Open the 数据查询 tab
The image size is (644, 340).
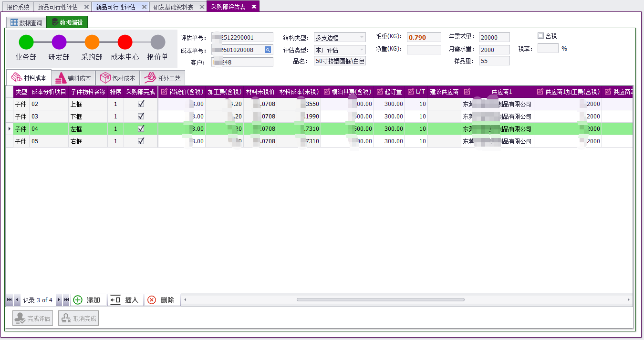click(x=26, y=22)
